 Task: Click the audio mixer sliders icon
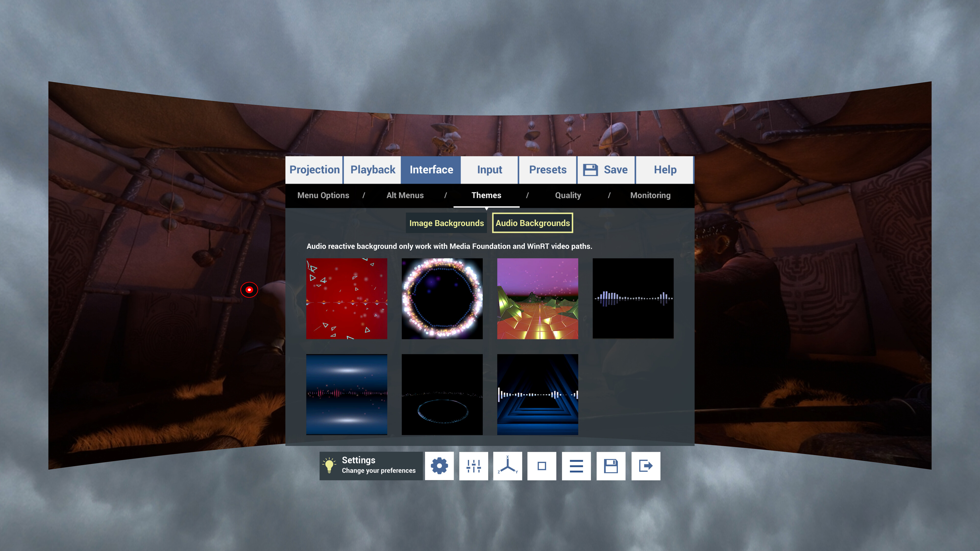coord(473,466)
